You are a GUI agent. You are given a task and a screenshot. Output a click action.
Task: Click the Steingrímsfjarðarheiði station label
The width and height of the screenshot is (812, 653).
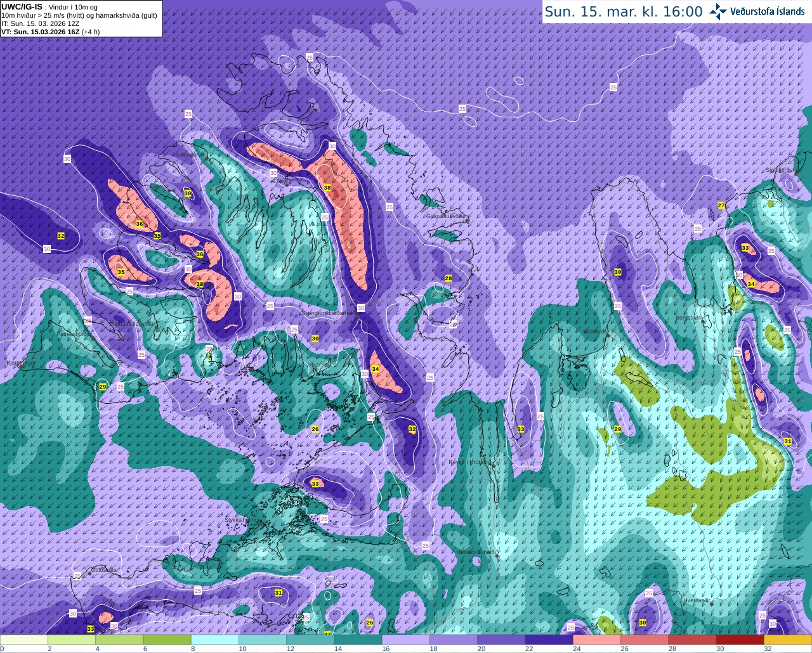pos(329,313)
